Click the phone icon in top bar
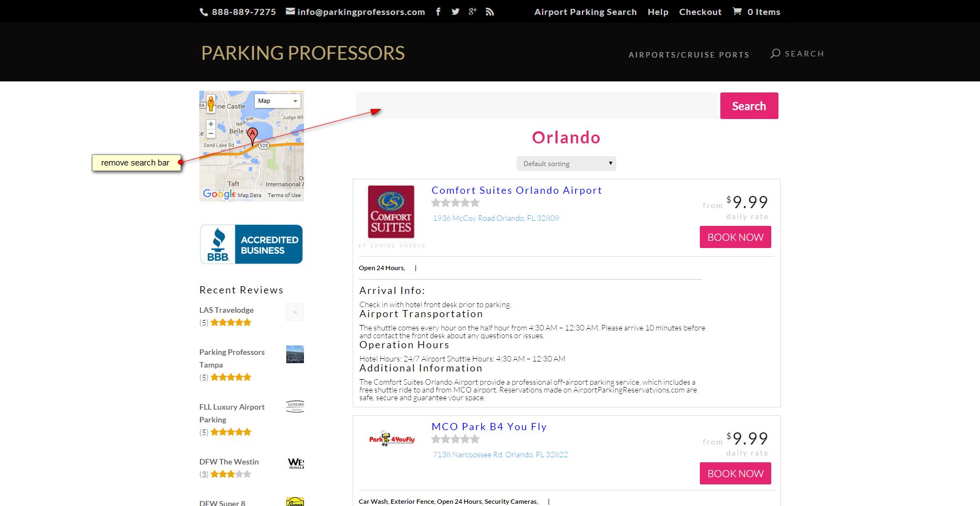 click(x=204, y=12)
